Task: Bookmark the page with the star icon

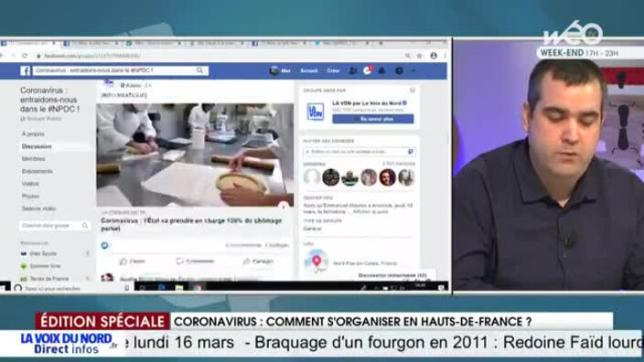Action: click(x=419, y=56)
